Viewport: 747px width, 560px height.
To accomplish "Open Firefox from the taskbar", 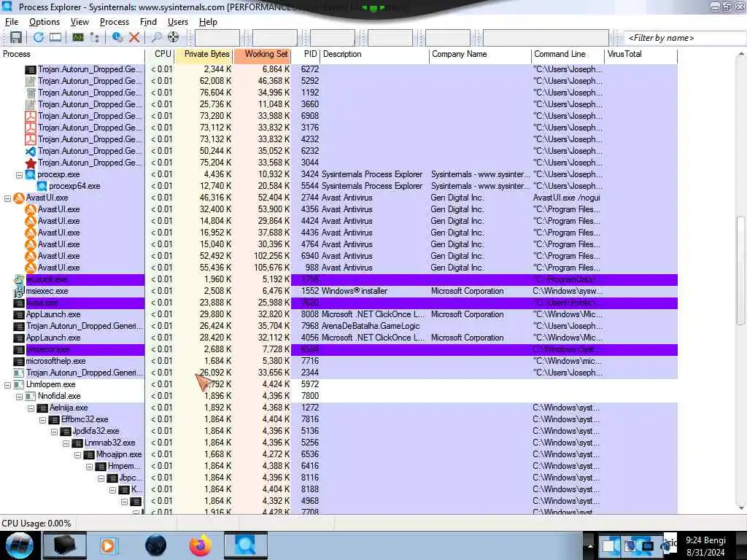I will tap(200, 545).
